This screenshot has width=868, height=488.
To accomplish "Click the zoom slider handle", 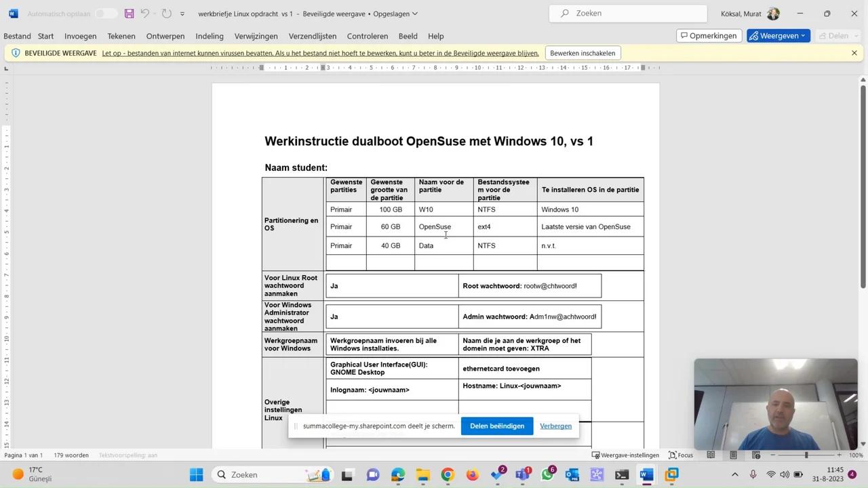I will coord(806,455).
